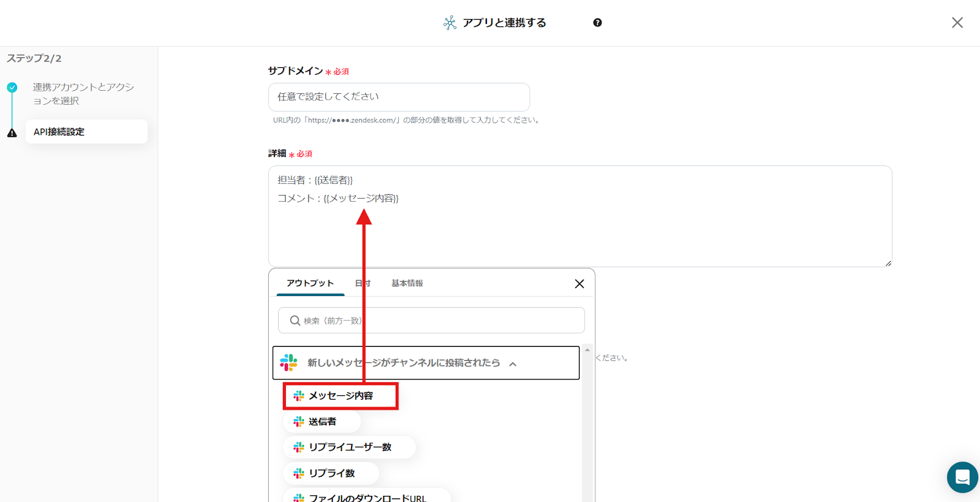Collapse the 新しいメッセージ trigger section
This screenshot has width=980, height=502.
513,364
